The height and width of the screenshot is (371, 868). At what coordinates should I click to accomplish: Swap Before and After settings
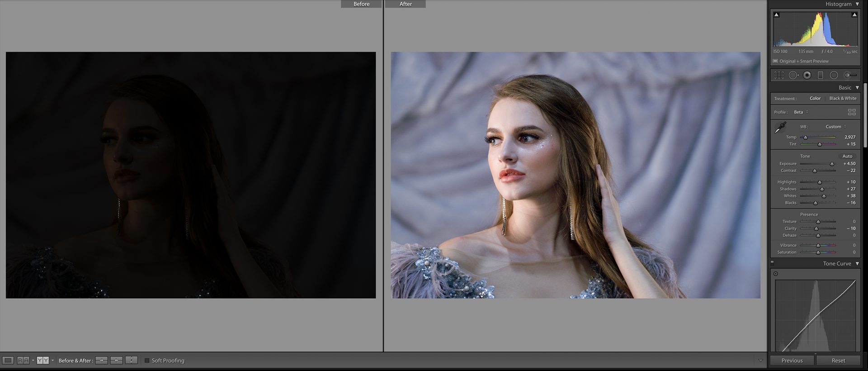click(131, 361)
